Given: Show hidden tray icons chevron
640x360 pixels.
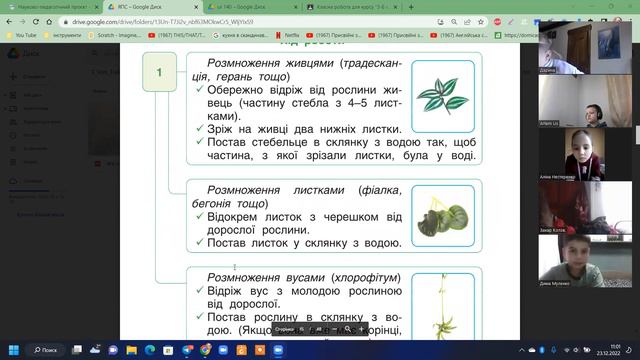Looking at the screenshot, I should [x=522, y=350].
